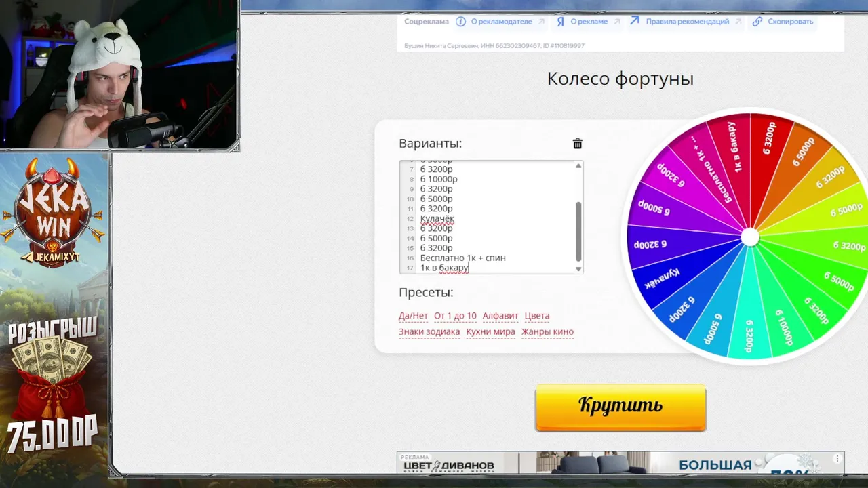Click the б 3200р entry on line 15
The height and width of the screenshot is (488, 868).
tap(436, 248)
